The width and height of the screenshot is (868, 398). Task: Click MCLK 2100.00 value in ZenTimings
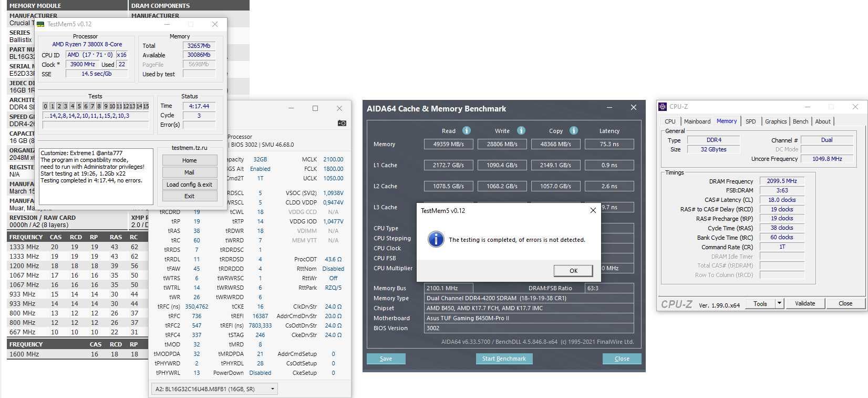point(333,159)
